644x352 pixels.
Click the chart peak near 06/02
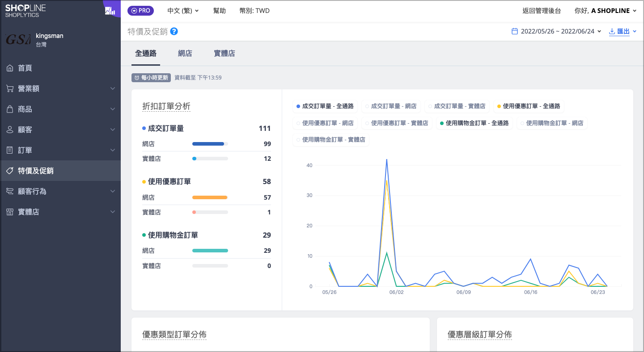click(386, 159)
